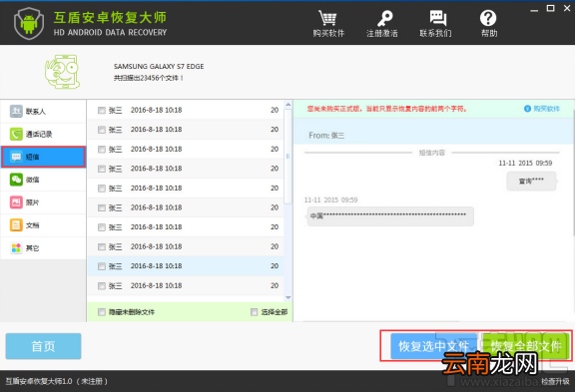Select the 照片 photos category
Viewport: 575px width, 392px height.
pos(43,202)
